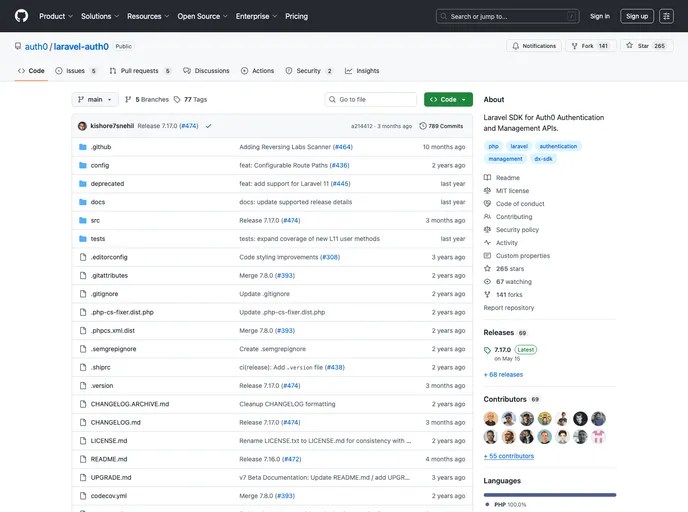Click the file icon beside LICENSE.md
Viewport: 688px width, 512px height.
82,440
